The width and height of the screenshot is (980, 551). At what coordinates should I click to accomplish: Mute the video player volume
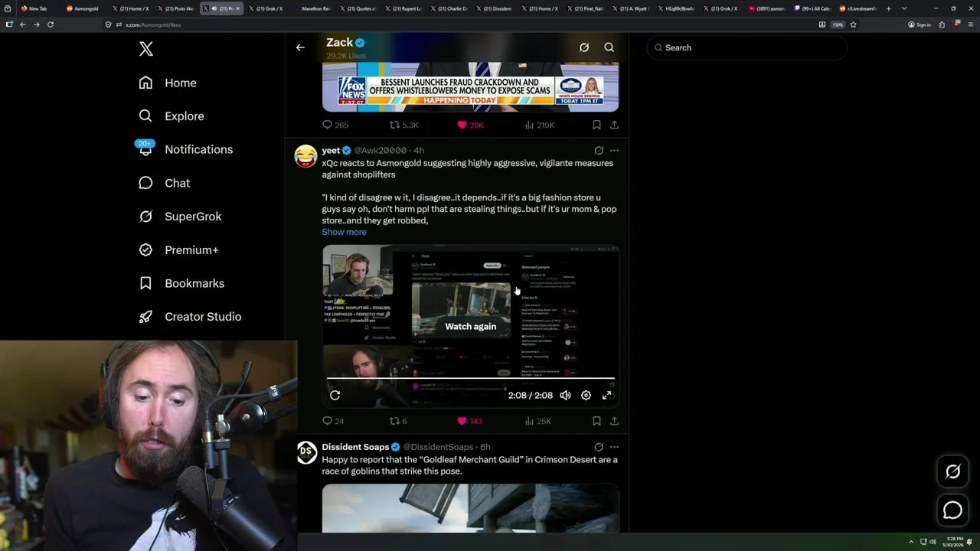(x=565, y=395)
